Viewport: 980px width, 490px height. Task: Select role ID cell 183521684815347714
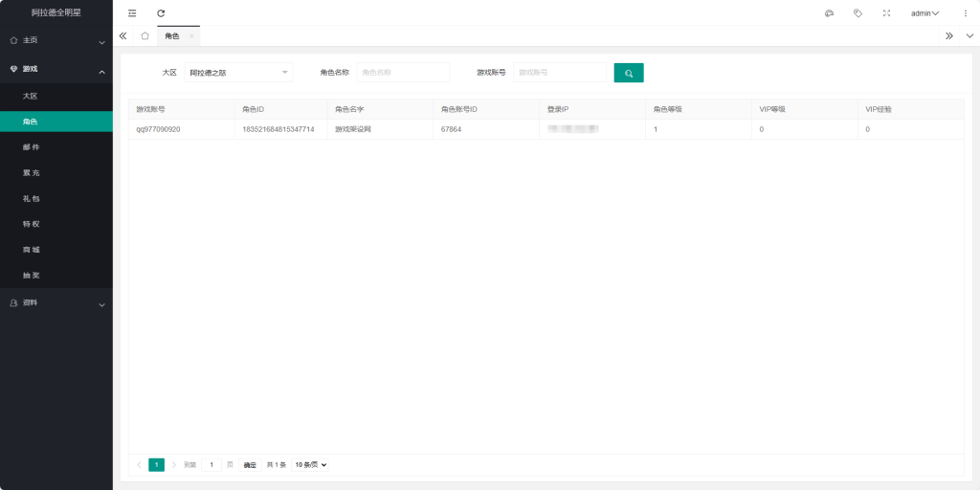280,129
